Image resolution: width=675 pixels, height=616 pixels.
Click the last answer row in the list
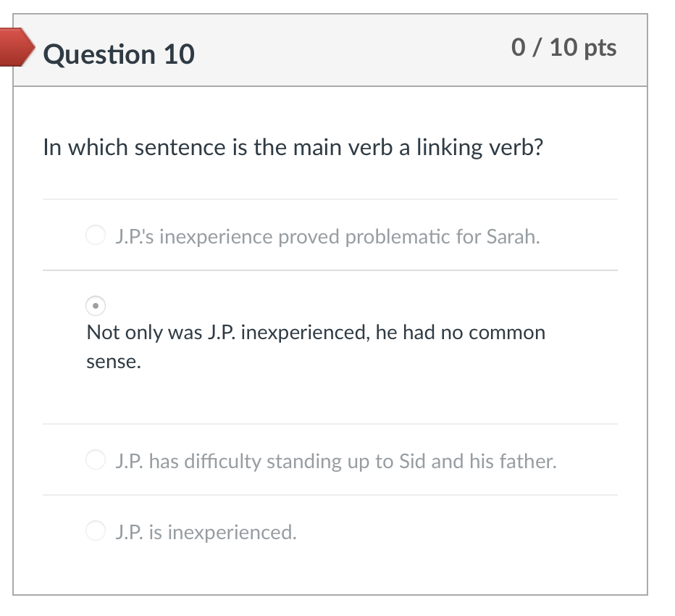330,530
